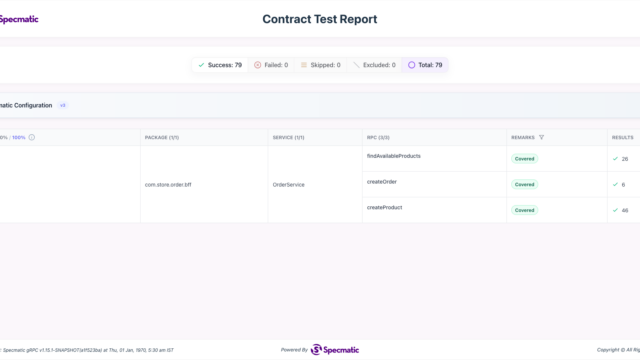Screen dimensions: 640x360
Task: Click the Specmatic logo in header
Action: tap(18, 19)
